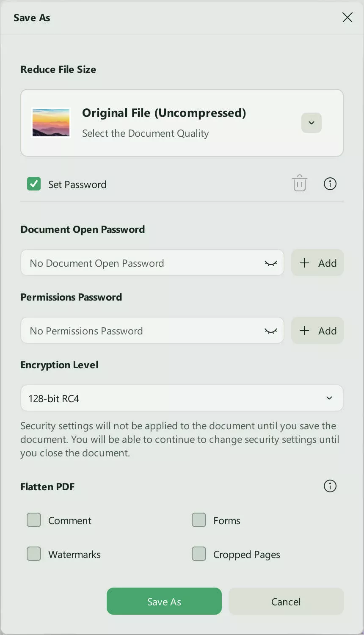Click the plus icon beside Permissions Password
Image resolution: width=364 pixels, height=635 pixels.
(x=304, y=330)
